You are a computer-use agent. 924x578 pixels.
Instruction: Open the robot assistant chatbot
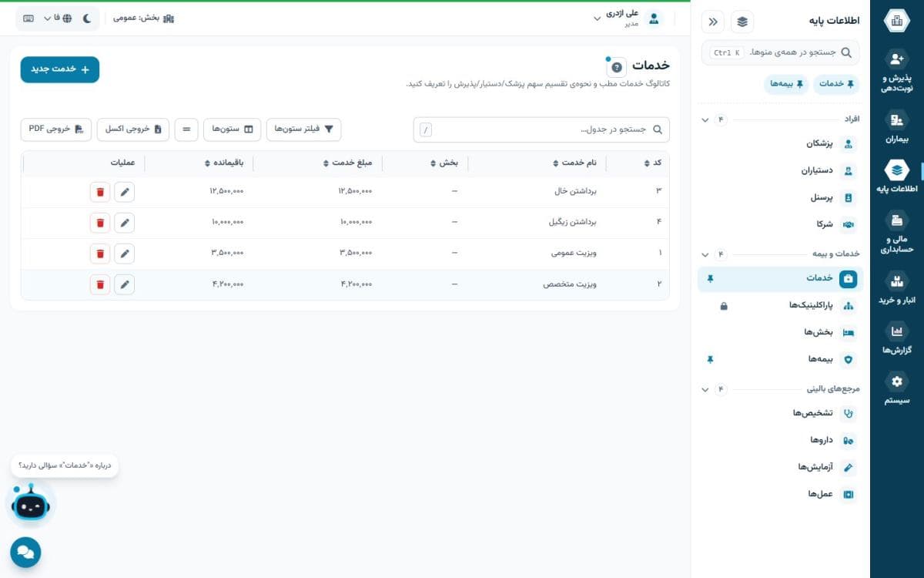31,504
